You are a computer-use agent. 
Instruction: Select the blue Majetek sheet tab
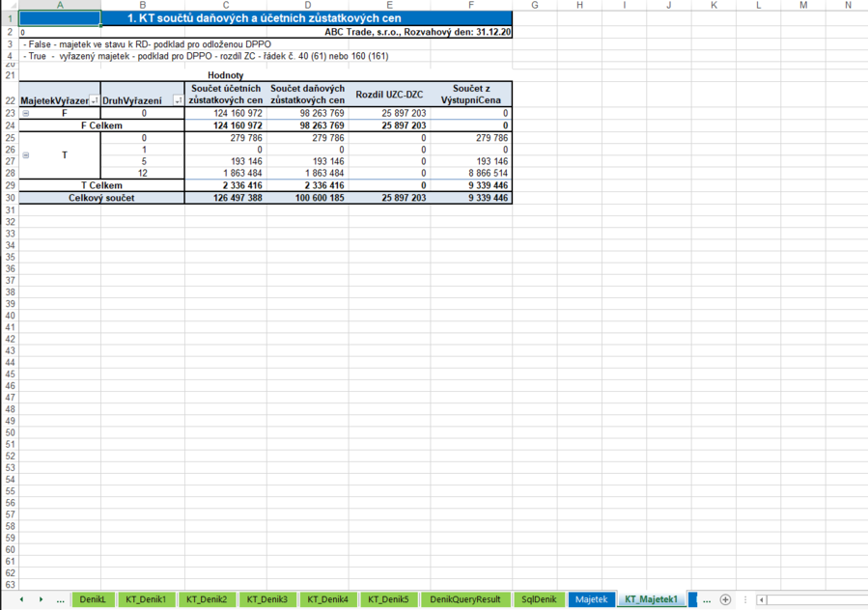click(592, 599)
